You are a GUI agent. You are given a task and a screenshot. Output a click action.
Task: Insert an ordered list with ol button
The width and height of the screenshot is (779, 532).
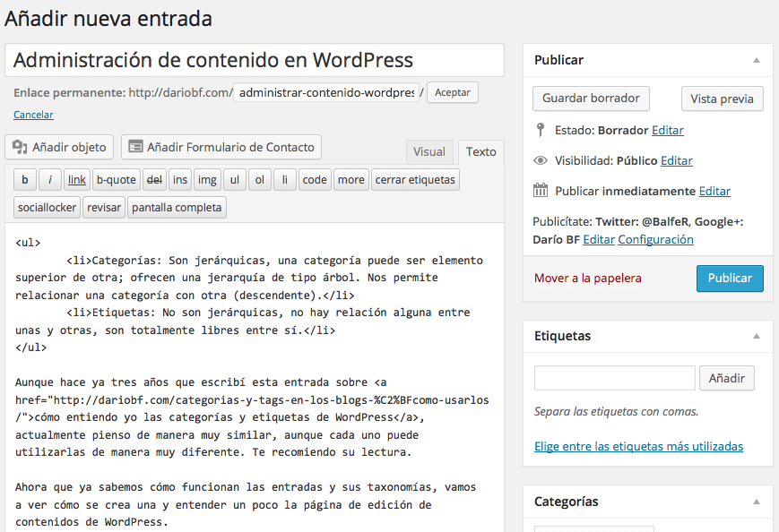coord(259,180)
